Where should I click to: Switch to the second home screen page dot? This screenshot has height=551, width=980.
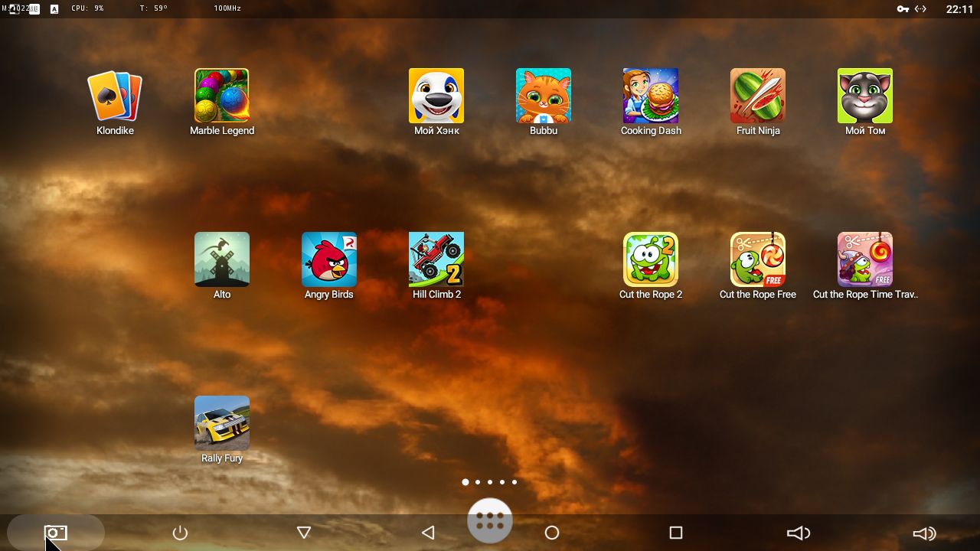(478, 482)
